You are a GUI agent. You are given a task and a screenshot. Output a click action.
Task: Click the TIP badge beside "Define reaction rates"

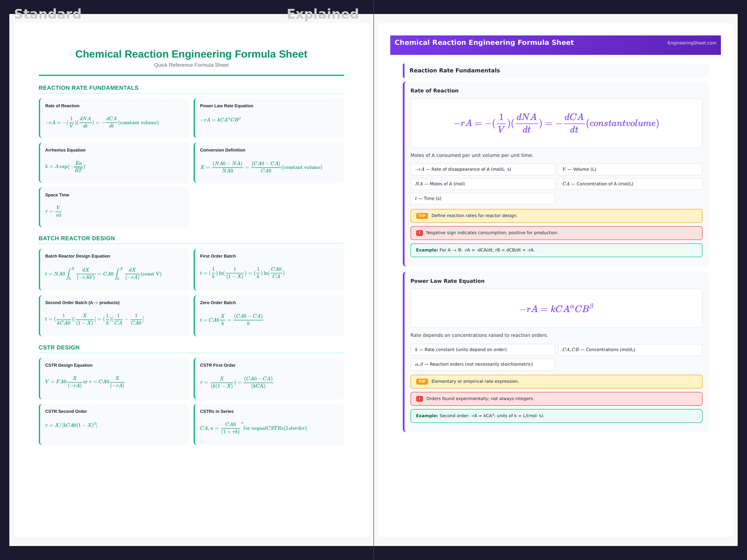tap(422, 216)
